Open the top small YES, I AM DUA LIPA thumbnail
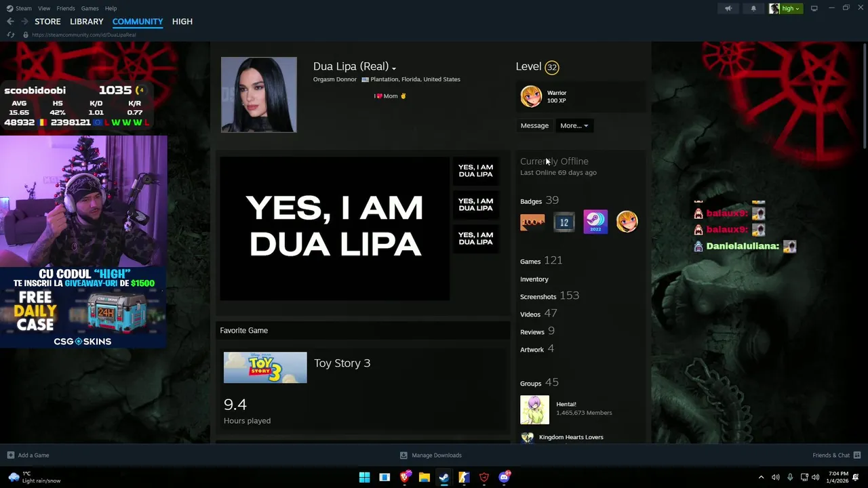868x488 pixels. coord(475,171)
